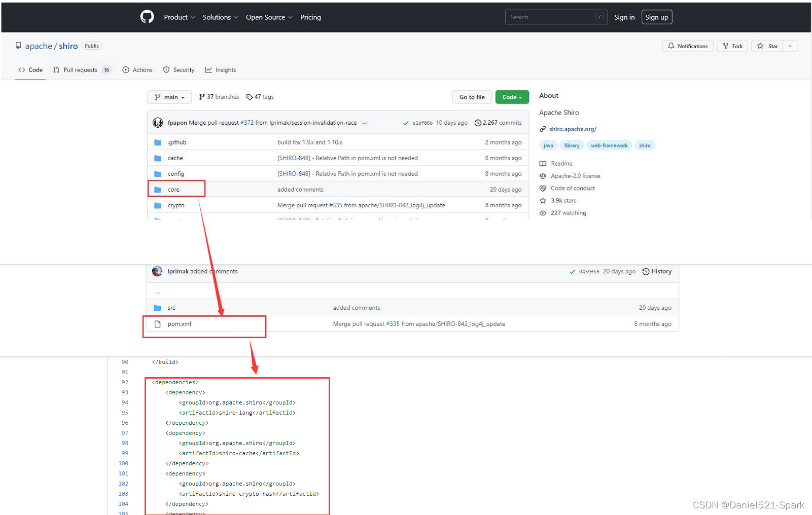Screen dimensions: 812x515
Task: Go up to parent directory '..'
Action: tap(157, 292)
